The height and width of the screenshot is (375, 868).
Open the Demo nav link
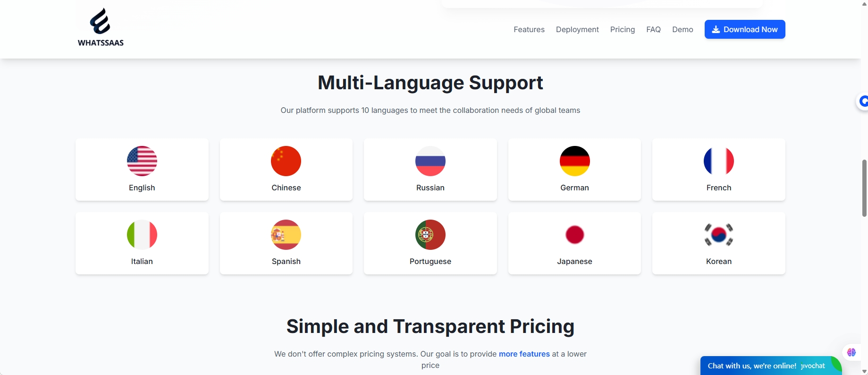[x=683, y=29]
